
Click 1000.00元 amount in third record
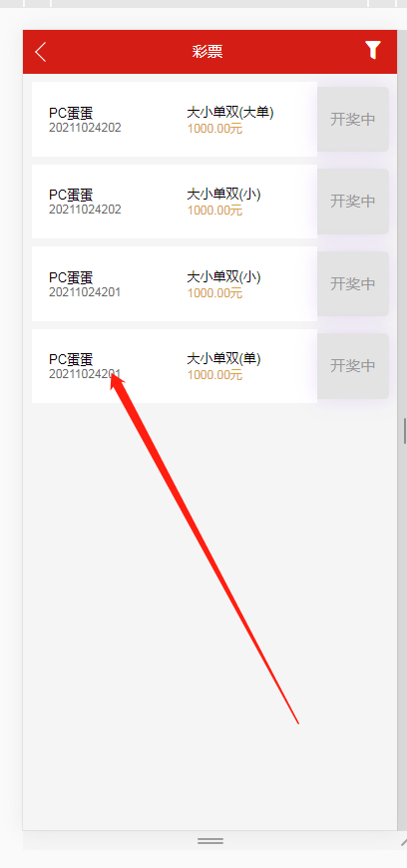pyautogui.click(x=214, y=293)
